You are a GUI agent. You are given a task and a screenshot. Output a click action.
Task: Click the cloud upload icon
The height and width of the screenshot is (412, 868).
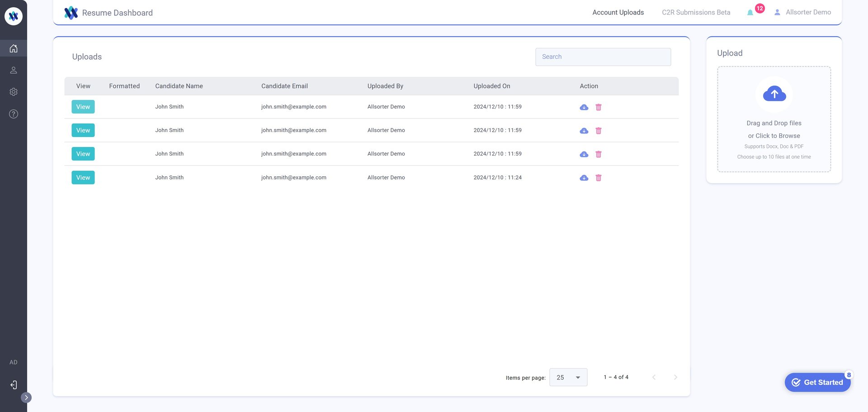point(774,94)
